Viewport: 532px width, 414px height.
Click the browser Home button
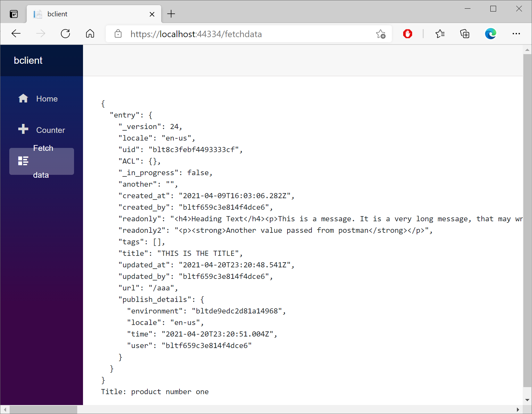[x=90, y=34]
